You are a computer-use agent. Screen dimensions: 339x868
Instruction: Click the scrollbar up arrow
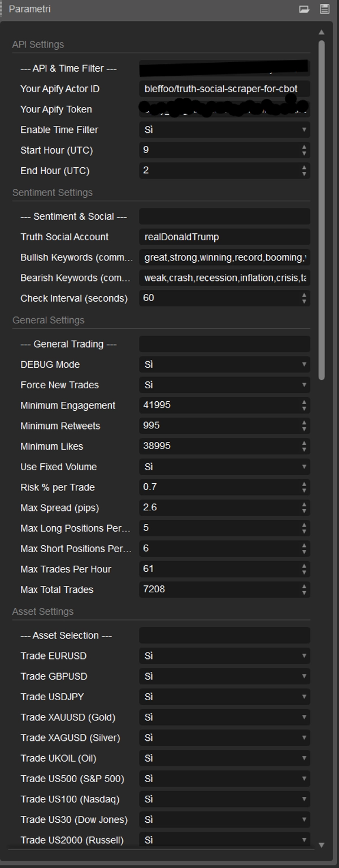pyautogui.click(x=321, y=32)
